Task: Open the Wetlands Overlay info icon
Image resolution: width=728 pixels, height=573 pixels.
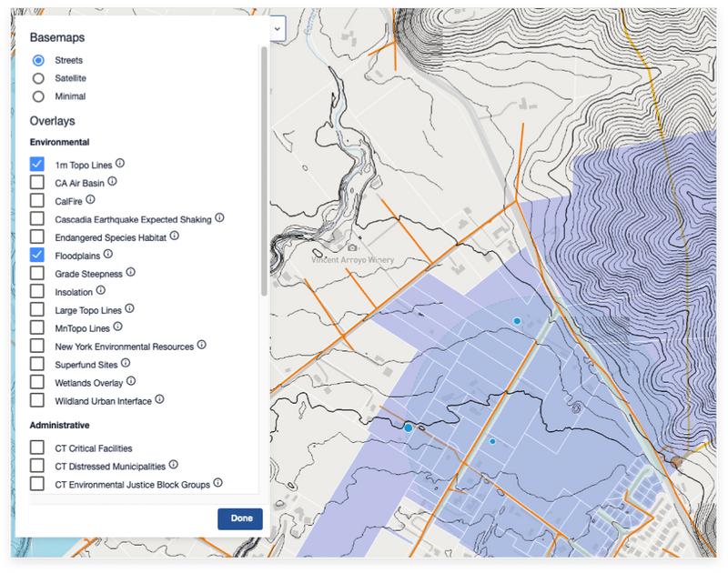Action: pyautogui.click(x=130, y=382)
